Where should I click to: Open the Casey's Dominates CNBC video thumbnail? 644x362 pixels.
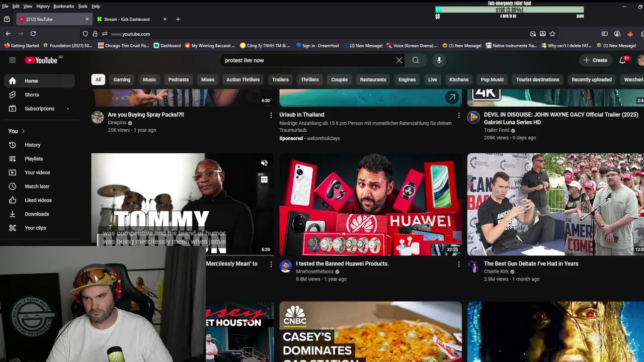point(370,332)
